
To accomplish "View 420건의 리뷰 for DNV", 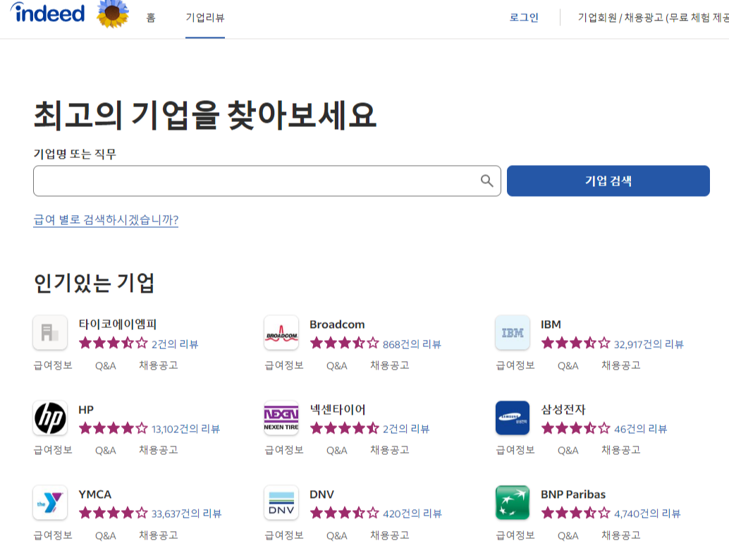I will tap(412, 513).
